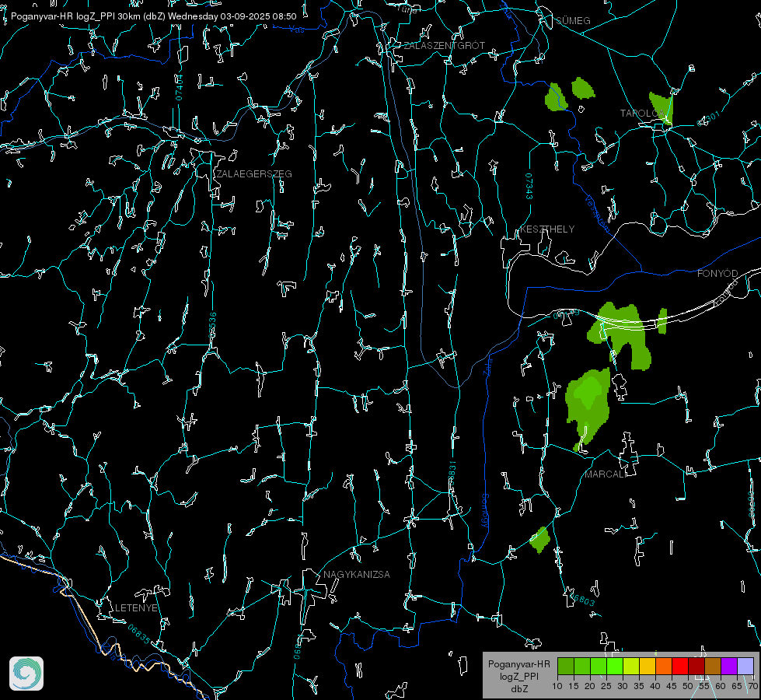Screen dimensions: 761x700
Task: Click the 06835 road number near Letenye
Action: click(139, 634)
